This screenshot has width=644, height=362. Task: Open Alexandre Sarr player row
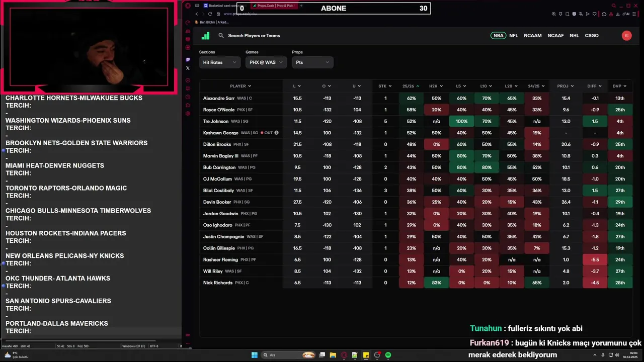click(x=416, y=99)
